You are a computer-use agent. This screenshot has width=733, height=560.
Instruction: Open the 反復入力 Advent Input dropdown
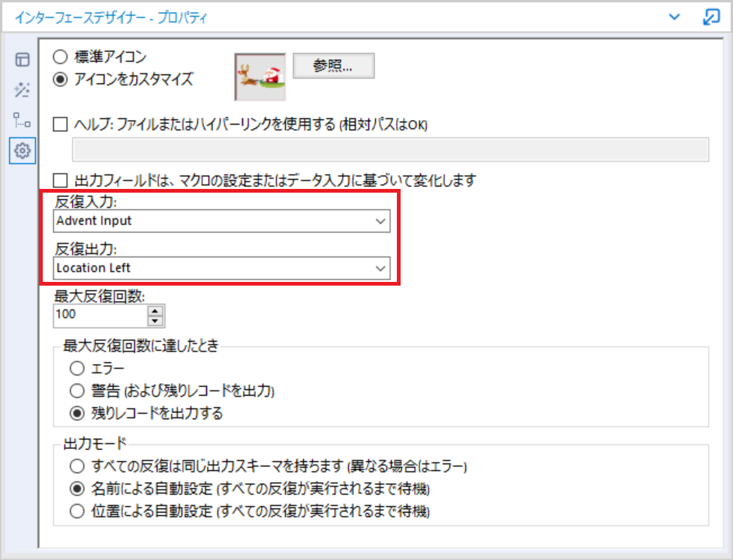[221, 221]
